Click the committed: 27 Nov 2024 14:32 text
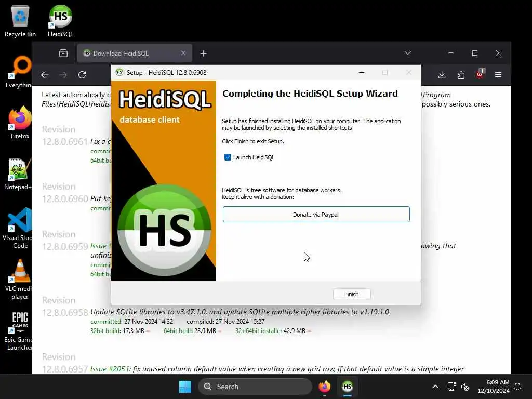Image resolution: width=532 pixels, height=399 pixels. coord(131,321)
